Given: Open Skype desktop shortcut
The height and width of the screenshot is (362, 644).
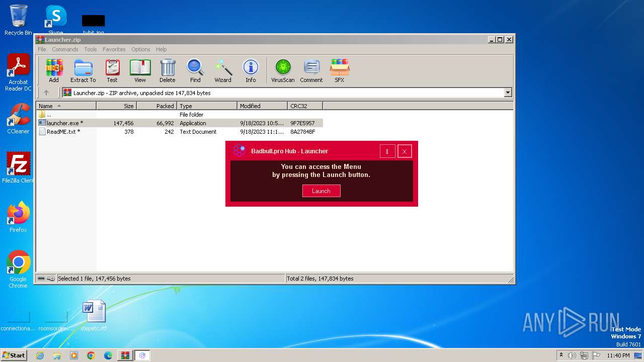Looking at the screenshot, I should pyautogui.click(x=55, y=20).
